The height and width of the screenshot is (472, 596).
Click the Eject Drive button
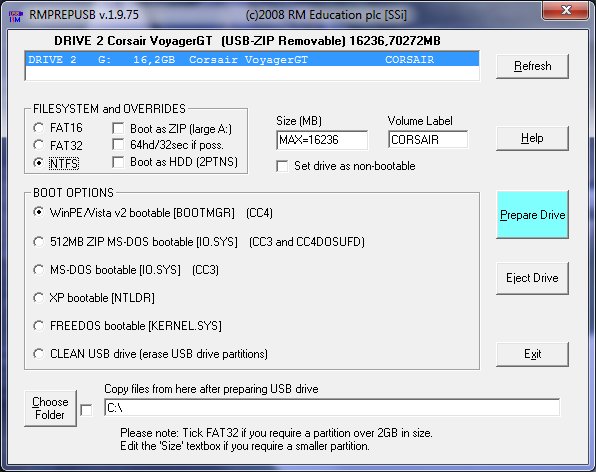[x=532, y=278]
